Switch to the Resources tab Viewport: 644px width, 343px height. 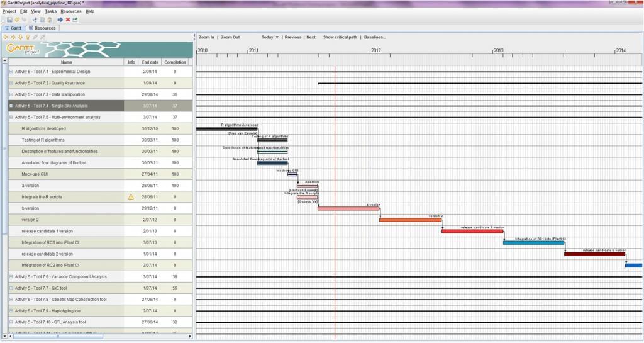[42, 28]
